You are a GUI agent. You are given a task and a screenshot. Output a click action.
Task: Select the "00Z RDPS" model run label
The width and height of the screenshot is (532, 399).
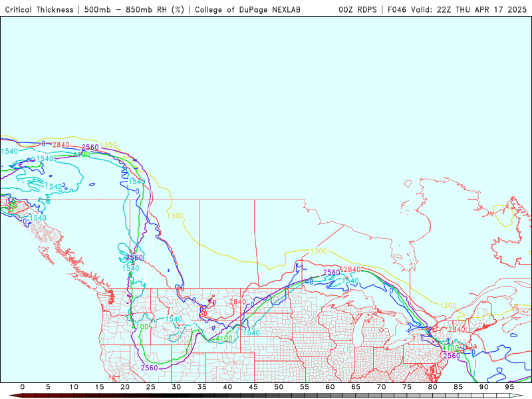(358, 9)
